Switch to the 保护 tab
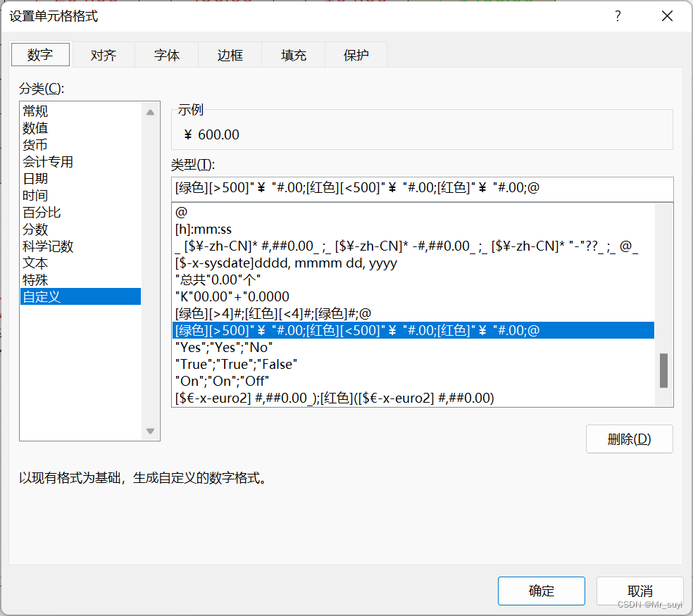 click(x=356, y=54)
